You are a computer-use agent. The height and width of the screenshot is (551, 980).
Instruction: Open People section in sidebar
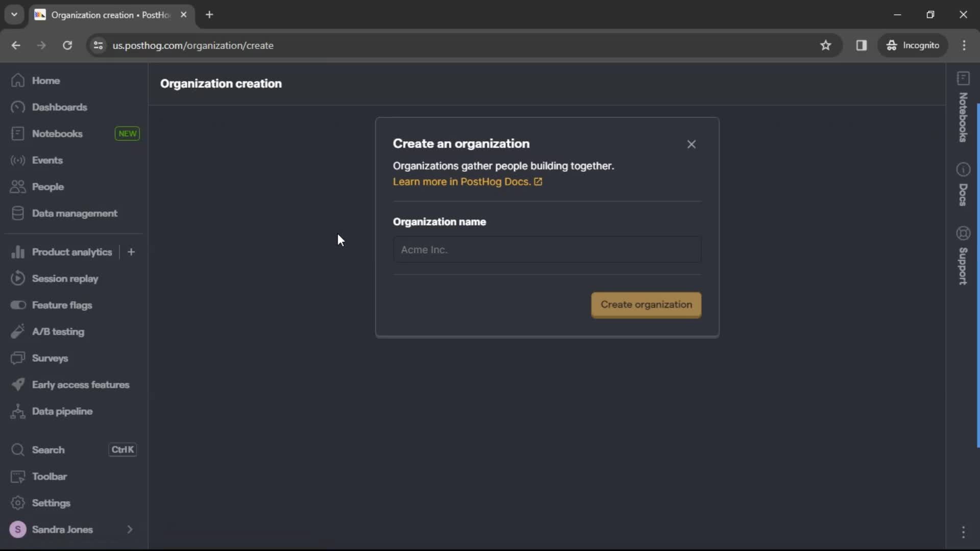[x=48, y=186]
